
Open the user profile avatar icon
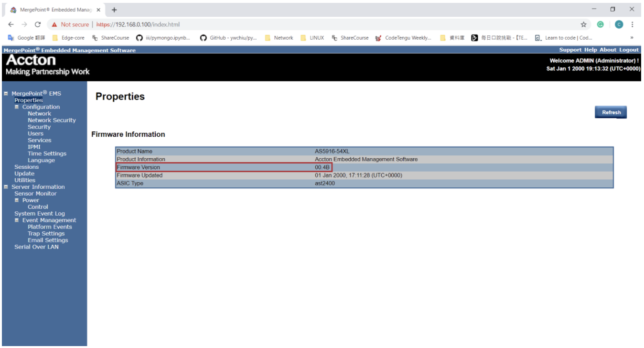tap(619, 24)
